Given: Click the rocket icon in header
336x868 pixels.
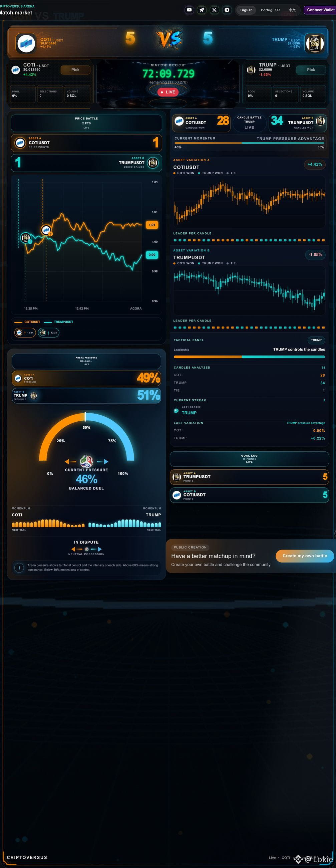Looking at the screenshot, I should [x=202, y=10].
